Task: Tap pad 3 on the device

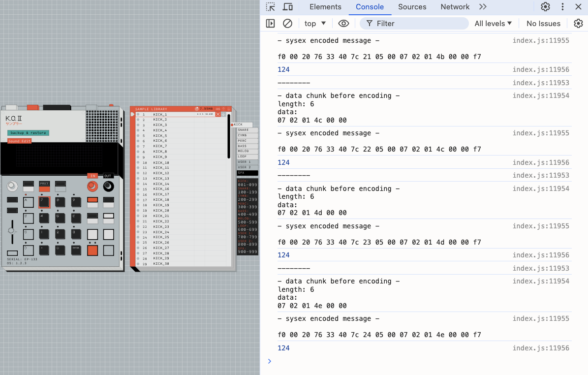Action: (76, 234)
